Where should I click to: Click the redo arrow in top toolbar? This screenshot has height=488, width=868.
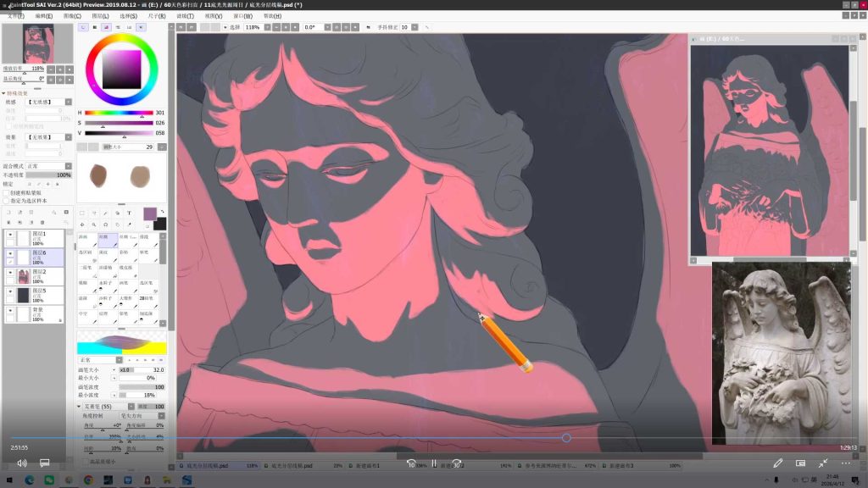(192, 27)
